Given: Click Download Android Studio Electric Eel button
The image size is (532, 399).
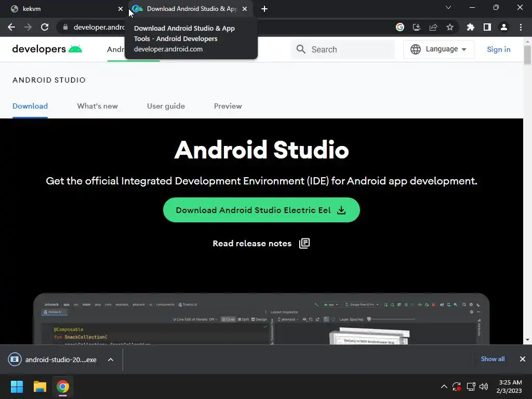Looking at the screenshot, I should (261, 210).
